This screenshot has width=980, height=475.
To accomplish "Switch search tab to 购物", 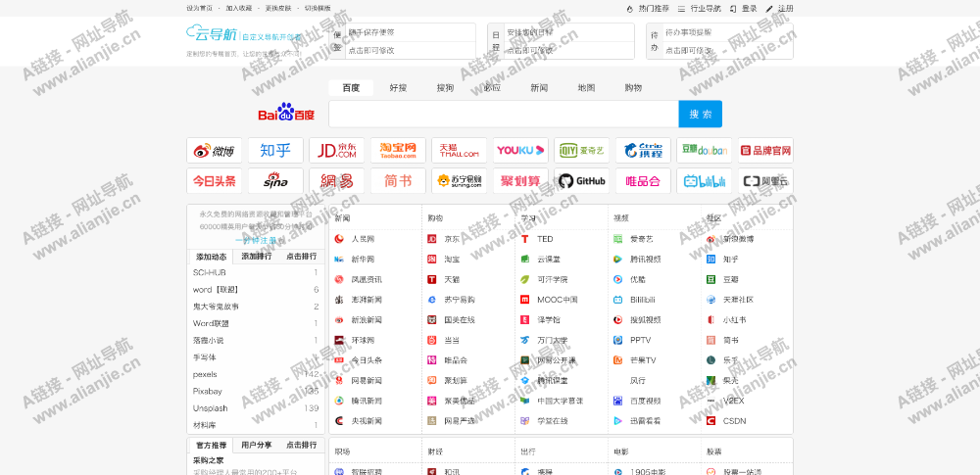I will pyautogui.click(x=633, y=87).
